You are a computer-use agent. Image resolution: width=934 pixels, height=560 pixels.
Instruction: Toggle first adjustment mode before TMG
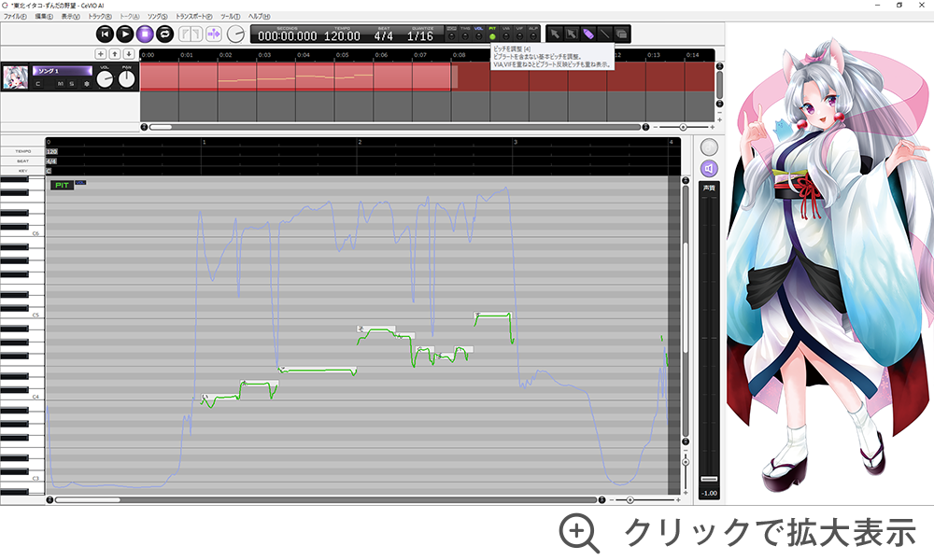click(451, 34)
